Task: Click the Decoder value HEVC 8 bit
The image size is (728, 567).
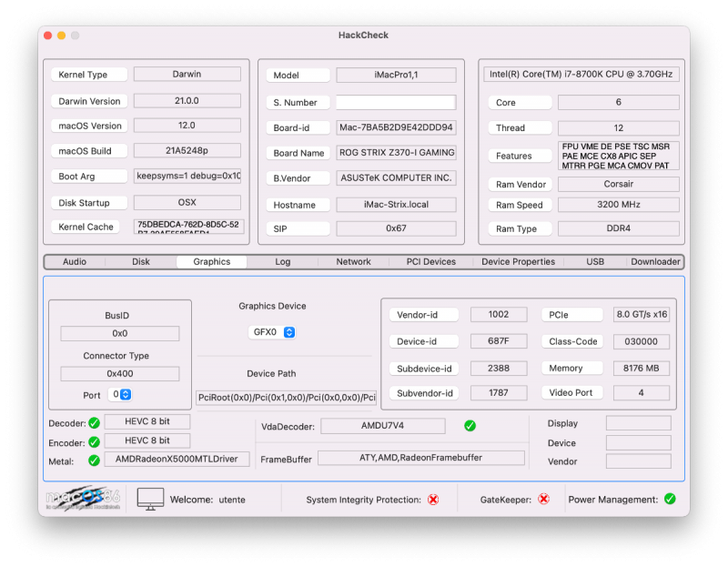Action: coord(147,421)
